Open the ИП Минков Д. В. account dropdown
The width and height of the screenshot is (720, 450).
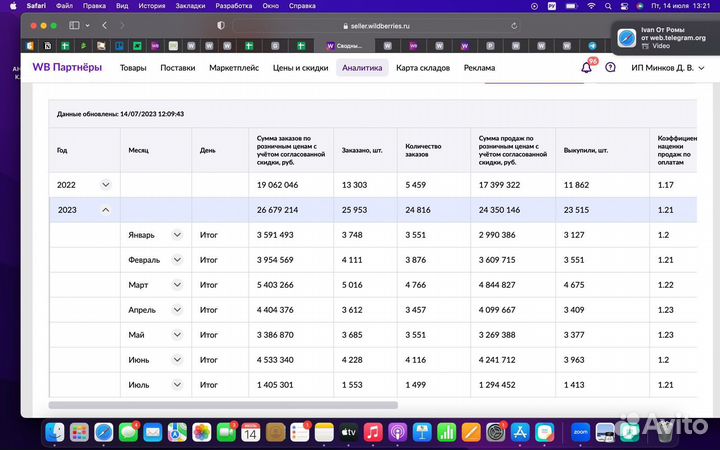[x=670, y=68]
